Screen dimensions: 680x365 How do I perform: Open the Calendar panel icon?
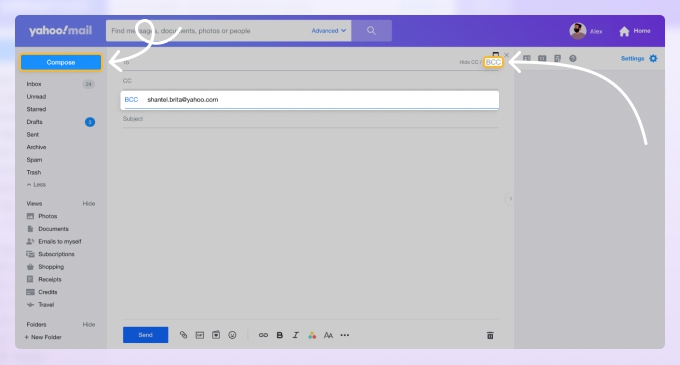point(542,58)
